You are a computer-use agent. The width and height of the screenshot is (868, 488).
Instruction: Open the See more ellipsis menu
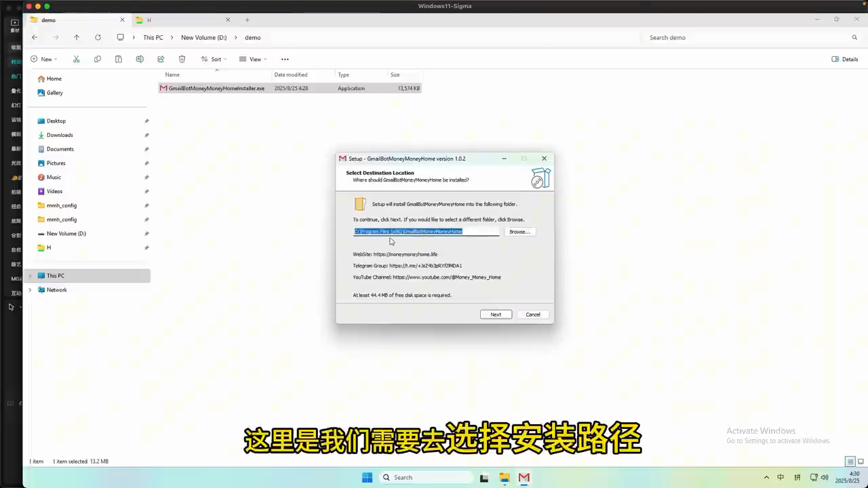click(x=285, y=59)
